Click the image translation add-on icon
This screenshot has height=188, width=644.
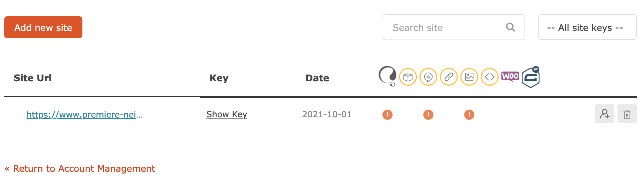point(469,77)
